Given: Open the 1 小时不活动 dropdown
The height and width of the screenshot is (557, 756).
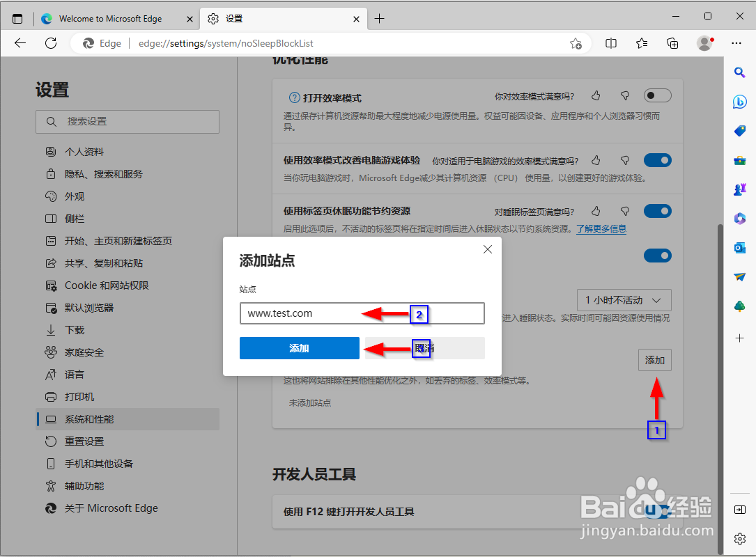Looking at the screenshot, I should (x=624, y=299).
